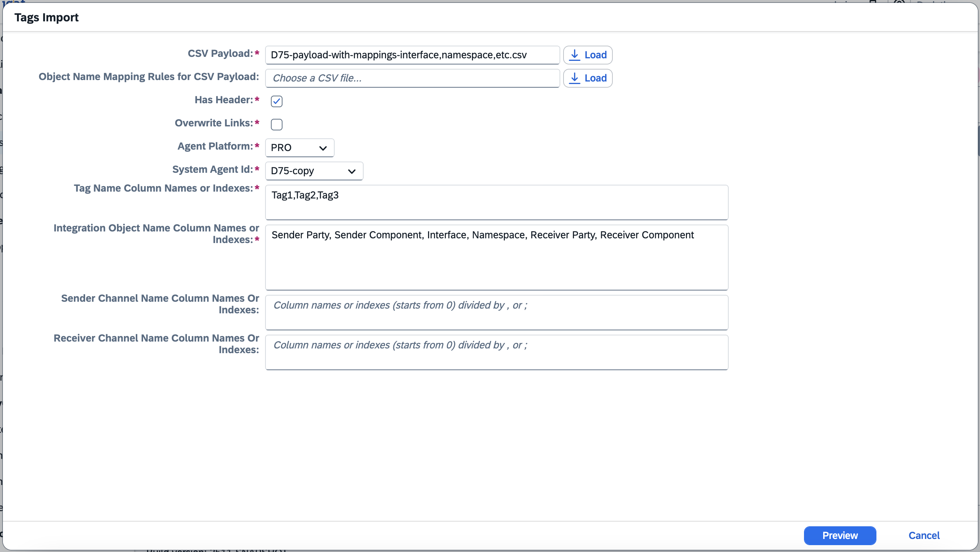Click the Agent Platform label
Viewport: 980px width, 552px height.
(x=215, y=146)
